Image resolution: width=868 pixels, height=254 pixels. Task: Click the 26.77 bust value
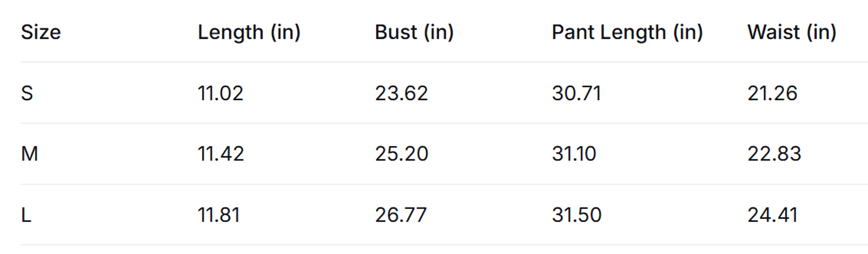click(x=401, y=215)
